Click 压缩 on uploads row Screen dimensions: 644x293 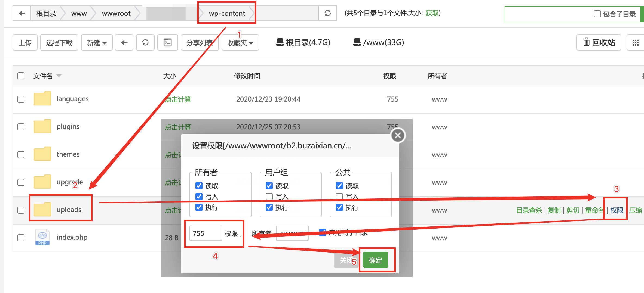tap(636, 210)
